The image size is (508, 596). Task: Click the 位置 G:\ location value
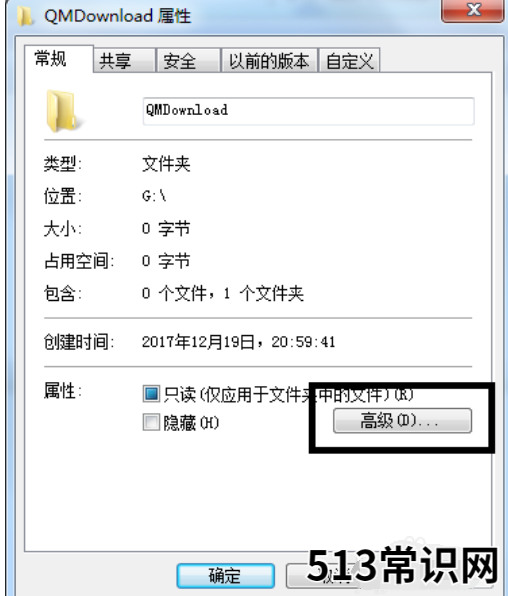pos(154,196)
